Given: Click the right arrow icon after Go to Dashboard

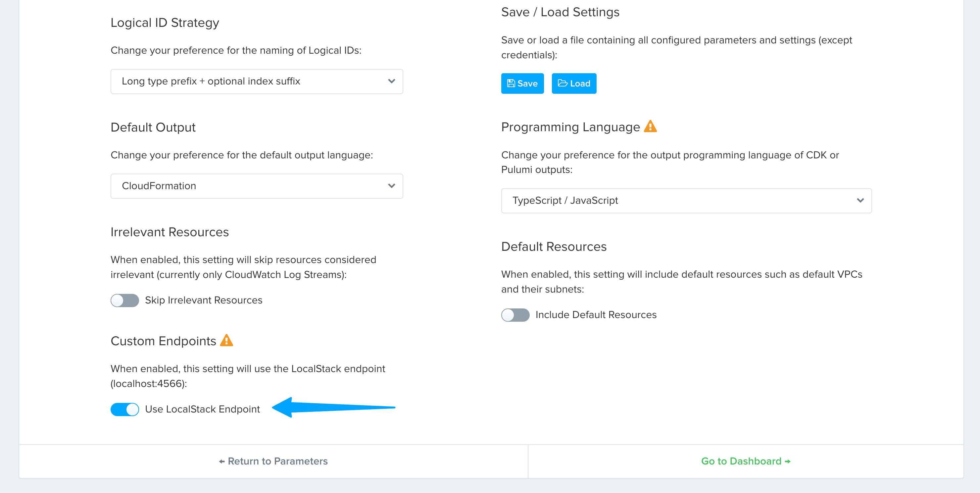Looking at the screenshot, I should click(x=788, y=461).
